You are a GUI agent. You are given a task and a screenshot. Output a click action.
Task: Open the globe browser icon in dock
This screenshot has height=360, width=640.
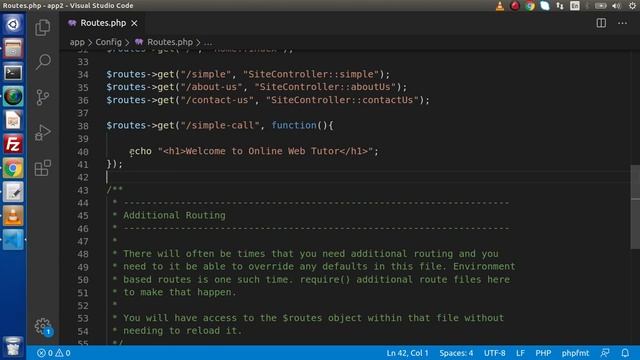[13, 96]
